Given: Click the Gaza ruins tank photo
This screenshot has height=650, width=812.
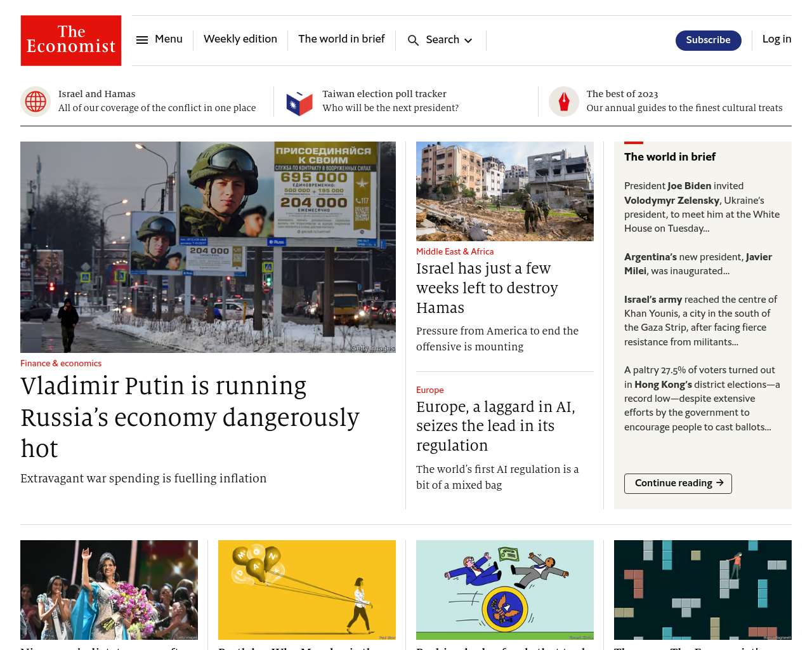Looking at the screenshot, I should pyautogui.click(x=505, y=191).
